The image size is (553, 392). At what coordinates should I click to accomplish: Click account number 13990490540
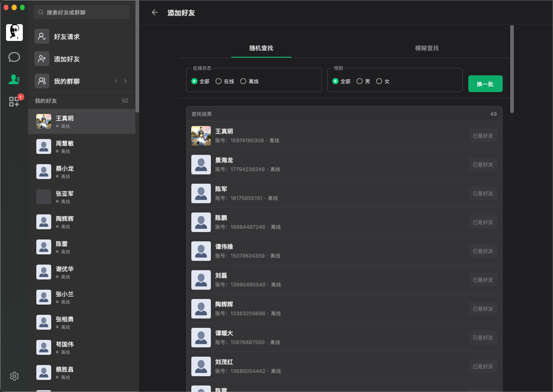point(248,285)
